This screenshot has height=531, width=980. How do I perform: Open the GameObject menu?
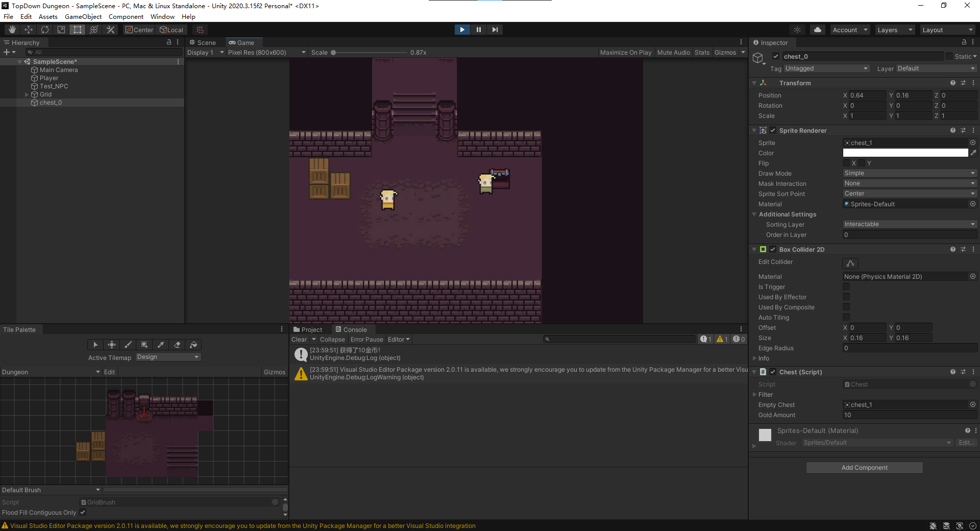pyautogui.click(x=83, y=17)
